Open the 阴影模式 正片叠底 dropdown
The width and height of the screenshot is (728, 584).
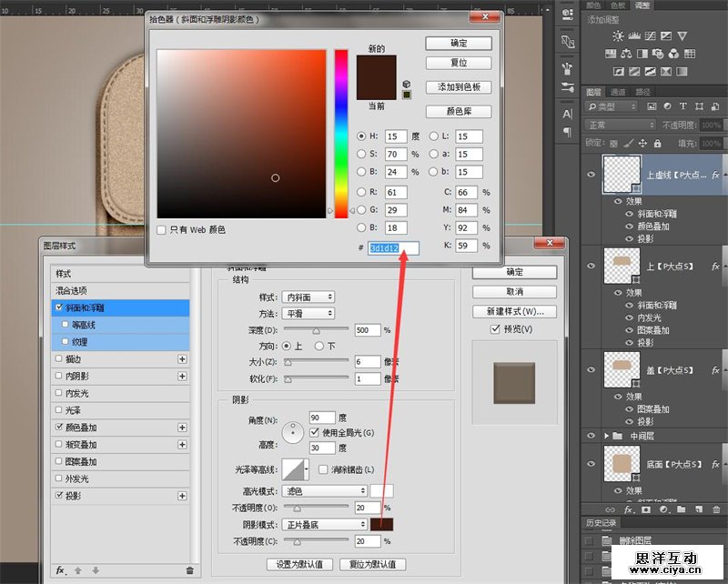point(325,524)
